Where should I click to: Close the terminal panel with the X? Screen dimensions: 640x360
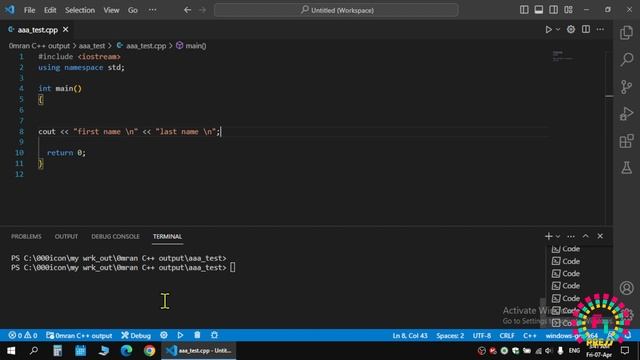pyautogui.click(x=600, y=236)
